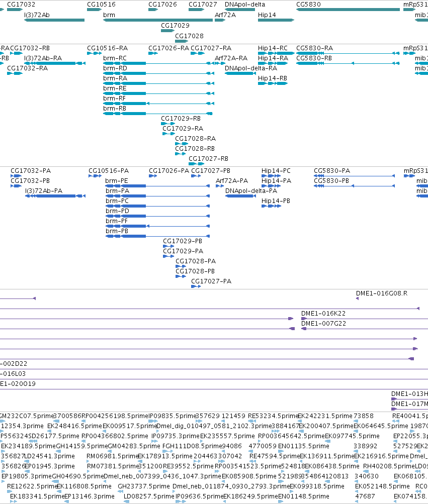Select the EN01135.5prime EST label

pos(303,446)
